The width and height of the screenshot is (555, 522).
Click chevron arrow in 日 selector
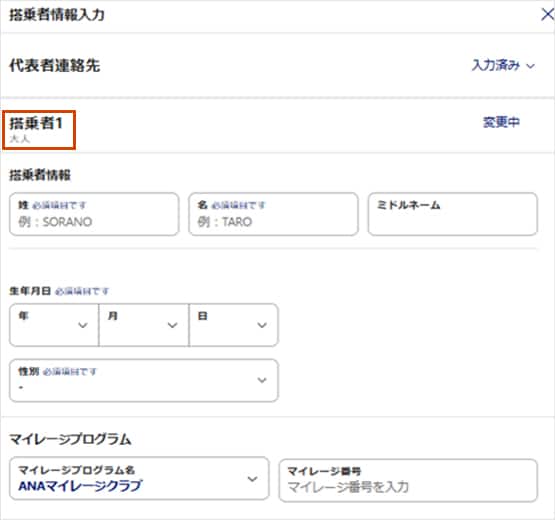[x=262, y=325]
